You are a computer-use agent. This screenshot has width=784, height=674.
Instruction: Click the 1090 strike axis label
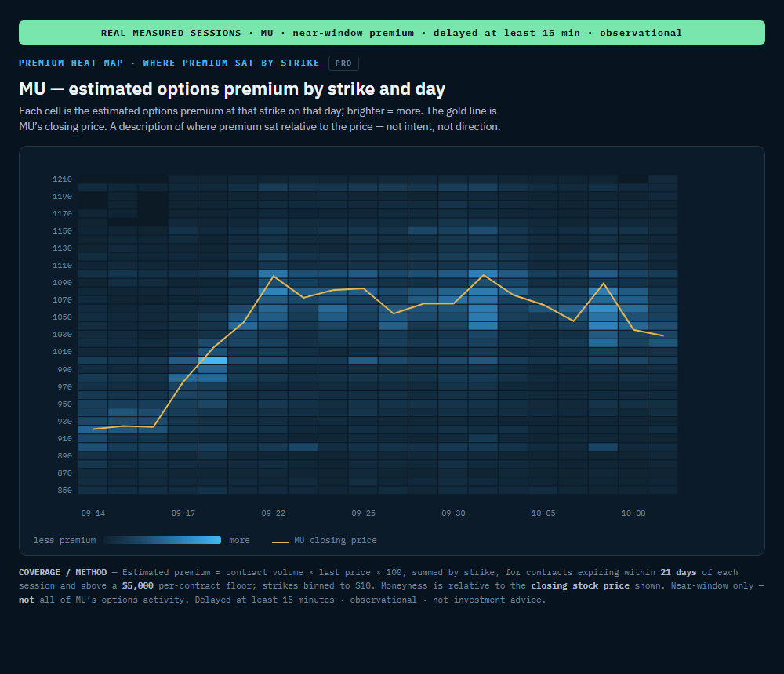click(63, 283)
